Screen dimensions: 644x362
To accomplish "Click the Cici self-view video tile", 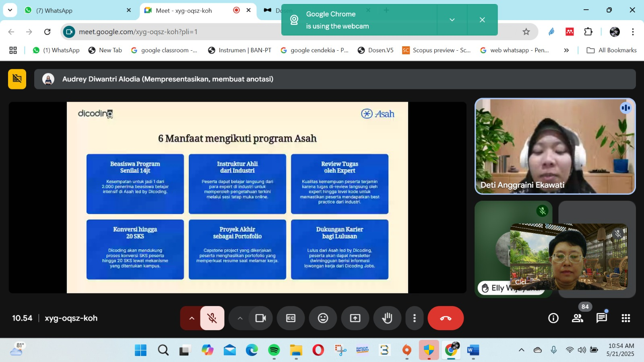I will (569, 257).
